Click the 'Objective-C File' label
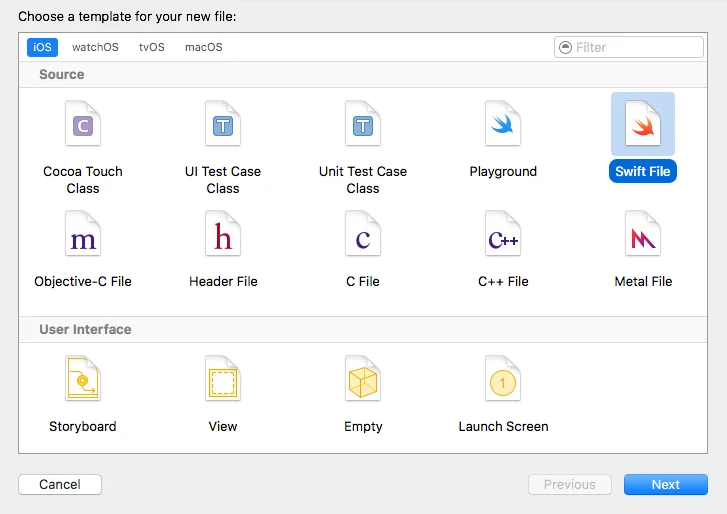The height and width of the screenshot is (514, 727). click(83, 281)
